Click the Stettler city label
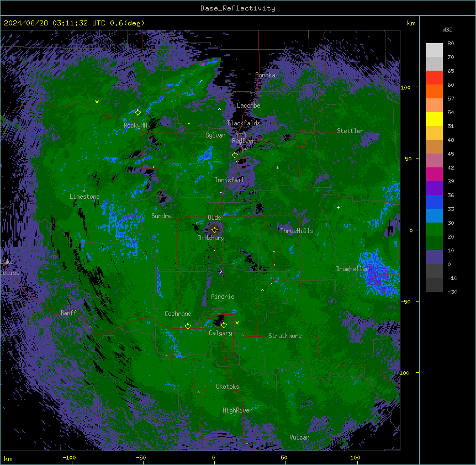476x465 pixels. pyautogui.click(x=350, y=131)
